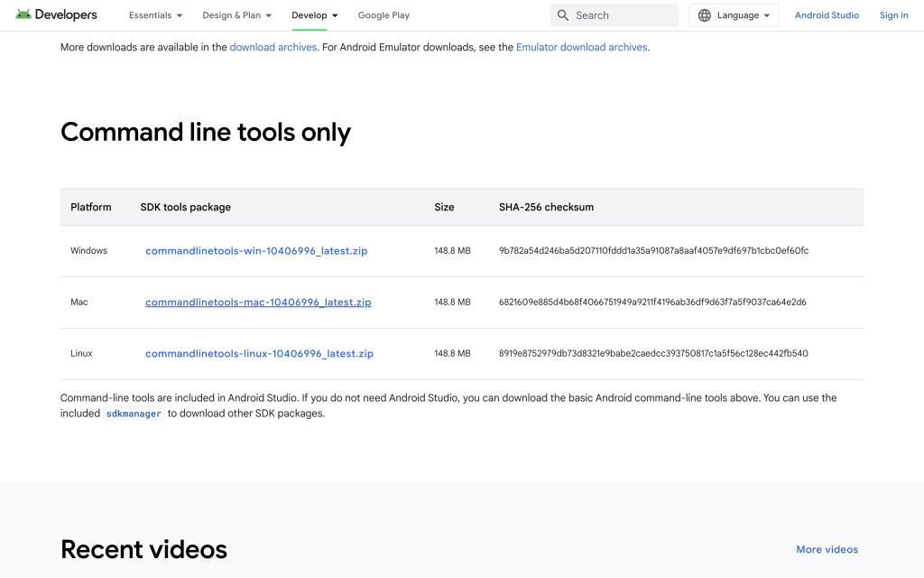Click the search magnifier icon
This screenshot has width=924, height=578.
563,15
